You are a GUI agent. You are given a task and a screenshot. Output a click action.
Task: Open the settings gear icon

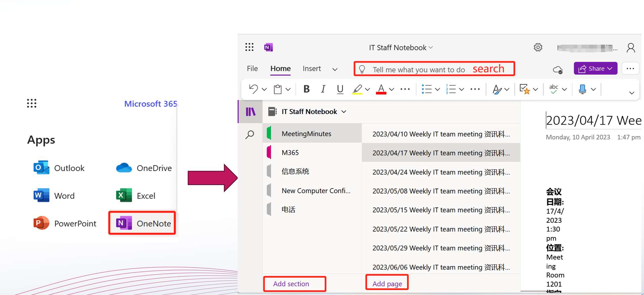(538, 47)
